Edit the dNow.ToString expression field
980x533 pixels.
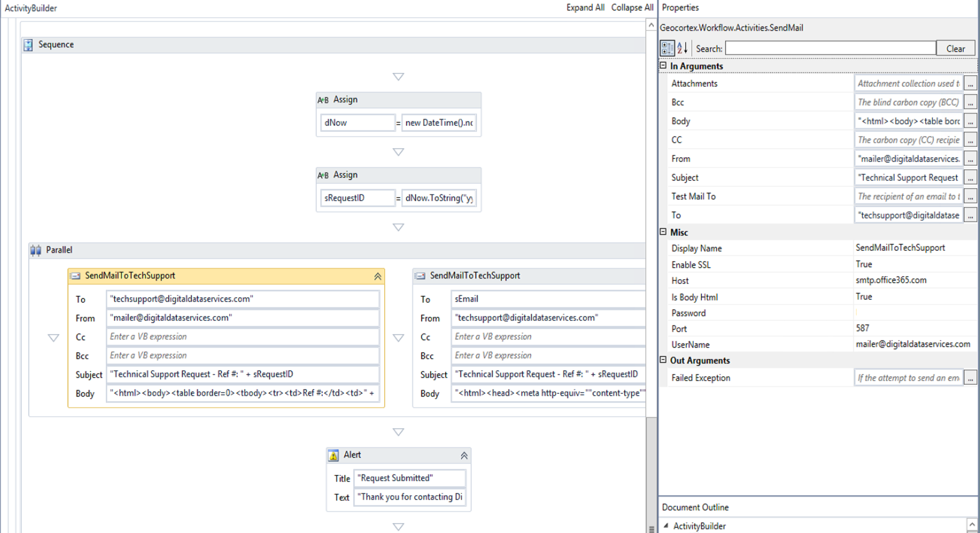439,198
